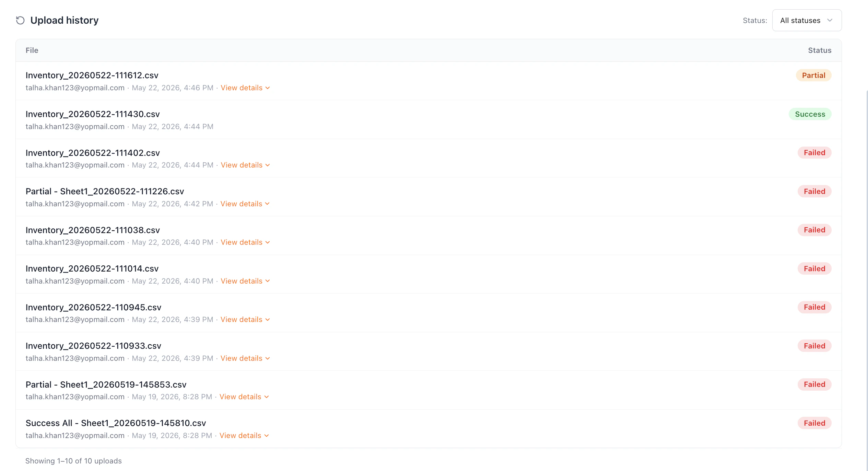View details for Inventory_20260522-111612.csv
Screen dimensions: 868x471
[x=245, y=88]
